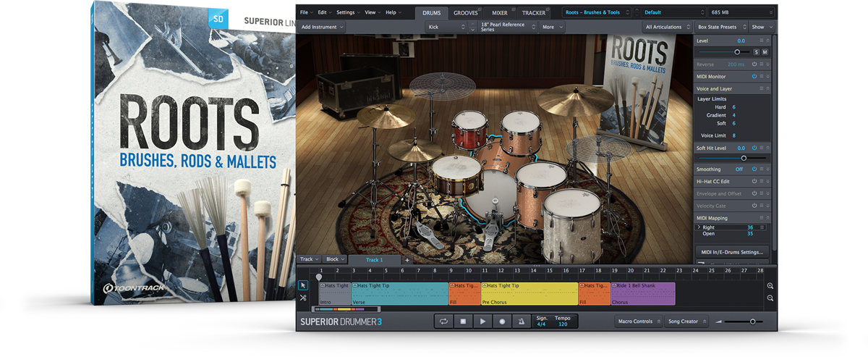Toggle loop playback in transport bar
868x357 pixels.
click(443, 321)
